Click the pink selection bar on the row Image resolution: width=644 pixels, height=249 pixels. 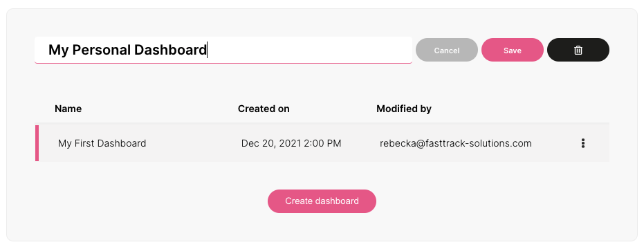pos(37,143)
